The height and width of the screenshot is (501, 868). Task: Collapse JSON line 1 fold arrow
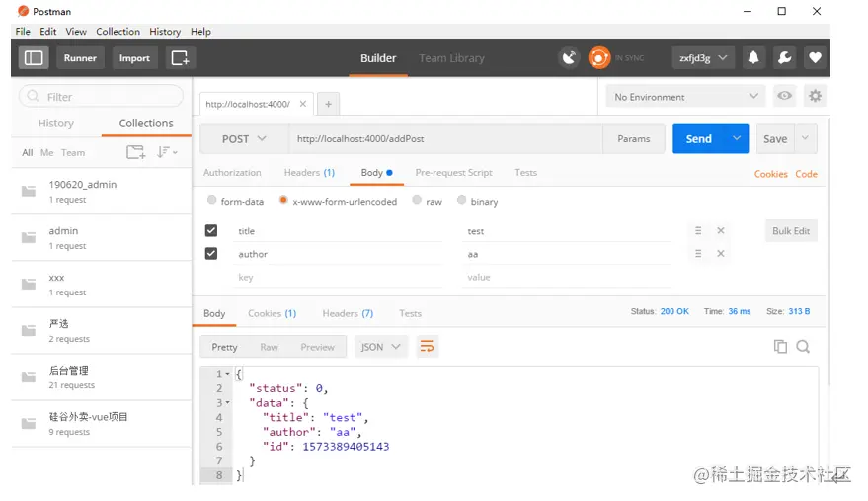(227, 374)
